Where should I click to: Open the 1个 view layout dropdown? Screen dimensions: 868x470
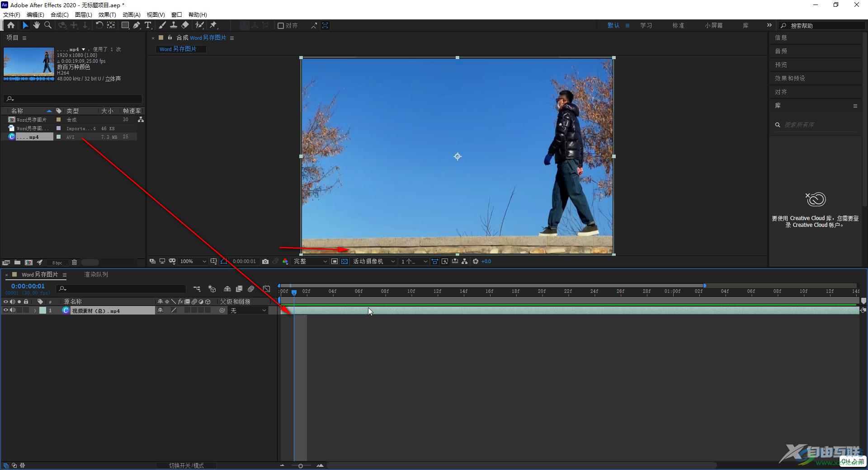(x=414, y=262)
